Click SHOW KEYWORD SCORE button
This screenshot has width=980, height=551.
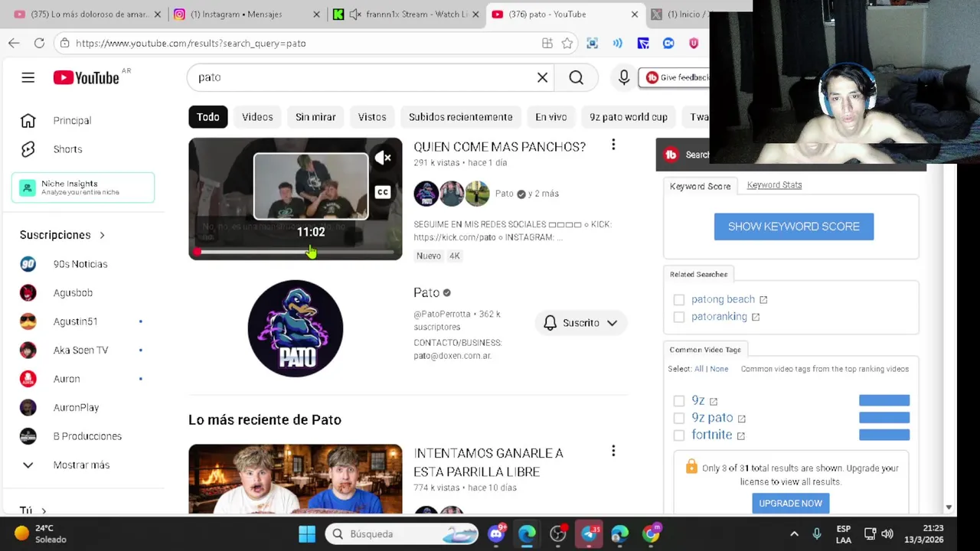click(794, 227)
